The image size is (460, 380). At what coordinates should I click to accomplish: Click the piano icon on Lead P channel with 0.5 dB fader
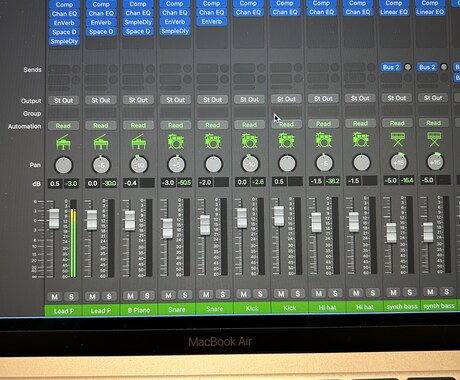pyautogui.click(x=63, y=142)
